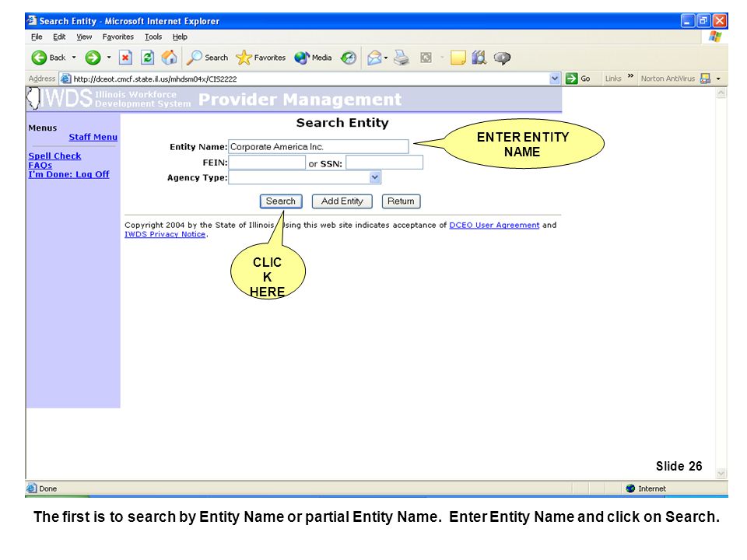This screenshot has height=560, width=747.
Task: Click the Spell Check link
Action: click(54, 156)
